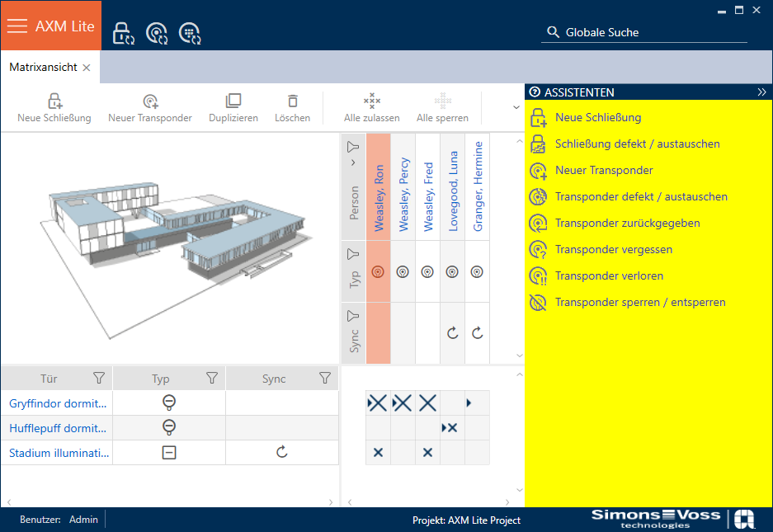Click the lock sync icon in header
This screenshot has height=532, width=773.
point(123,33)
